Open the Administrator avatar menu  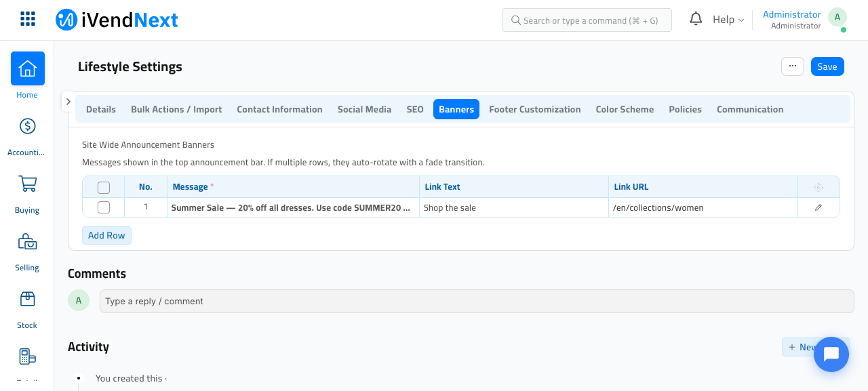tap(837, 18)
